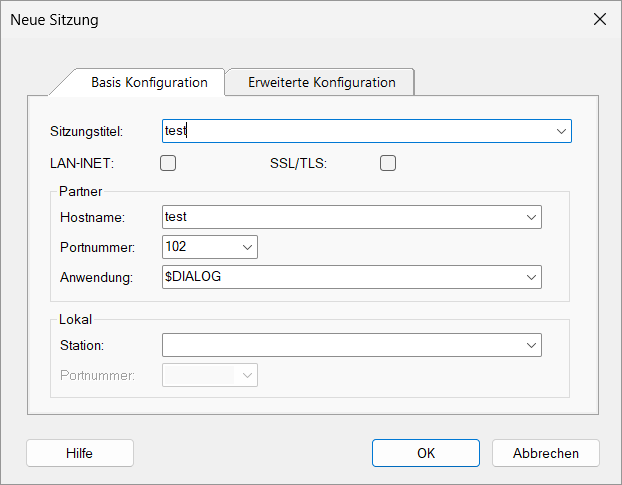Click into the Station text field
Screen dimensions: 622x485
(x=340, y=345)
